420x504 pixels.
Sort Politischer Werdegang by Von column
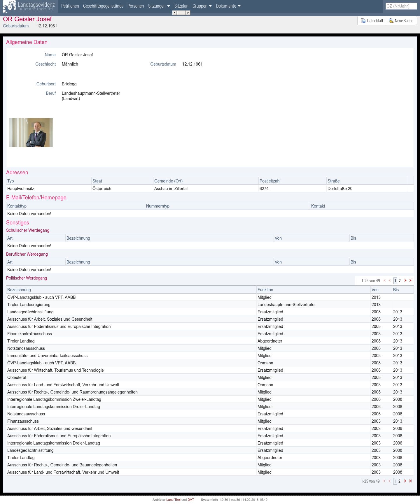pos(381,290)
